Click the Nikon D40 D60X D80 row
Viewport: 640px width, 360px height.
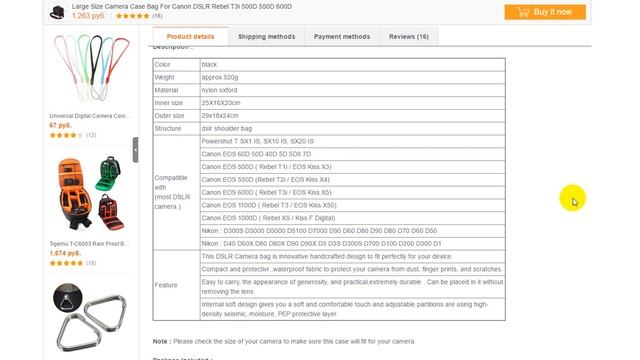(353, 243)
